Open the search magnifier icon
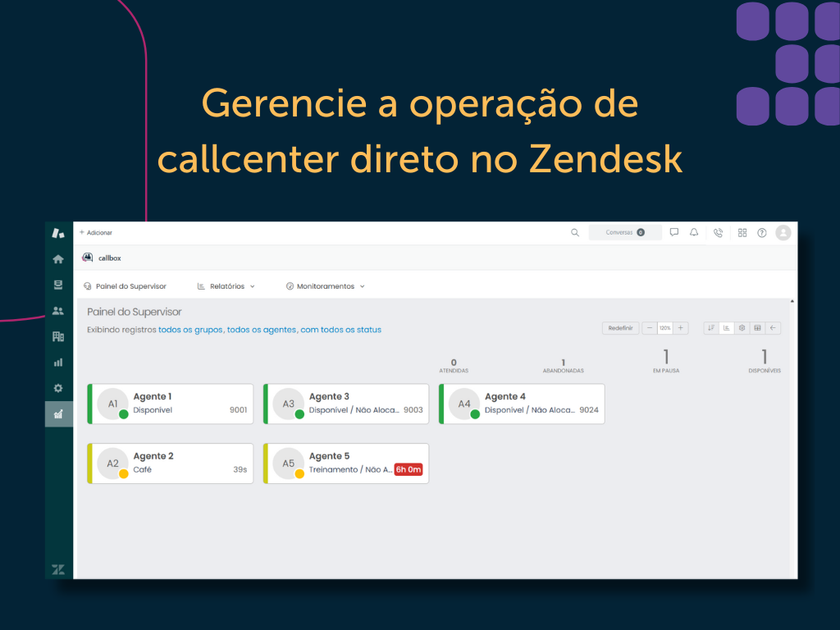Viewport: 840px width, 630px height. tap(575, 232)
